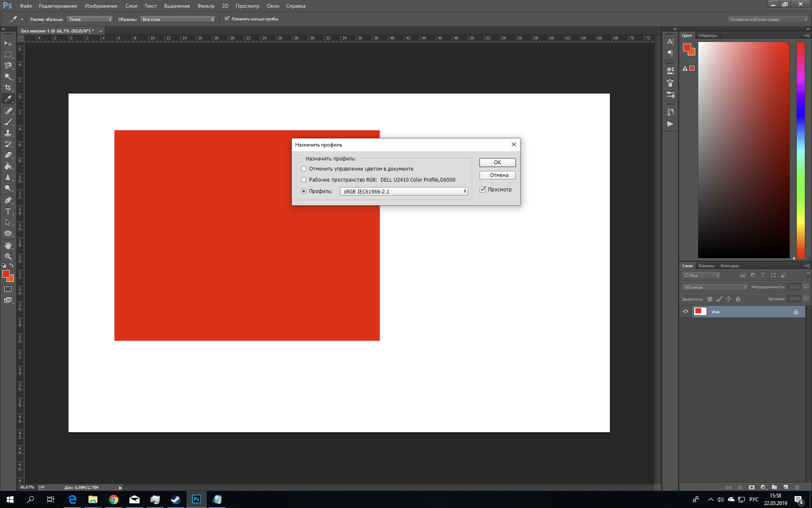
Task: Select the Dodge tool
Action: pyautogui.click(x=8, y=188)
